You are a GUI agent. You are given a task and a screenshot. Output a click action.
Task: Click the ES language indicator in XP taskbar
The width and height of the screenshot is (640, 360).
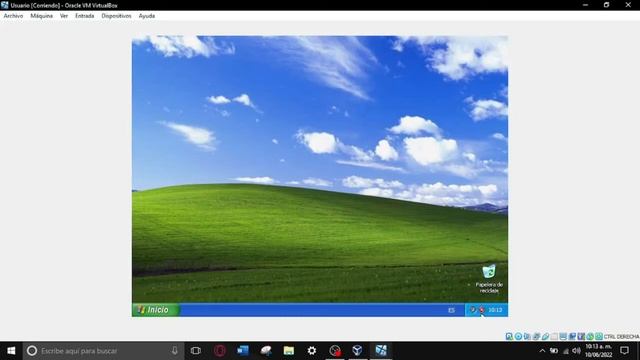point(451,310)
